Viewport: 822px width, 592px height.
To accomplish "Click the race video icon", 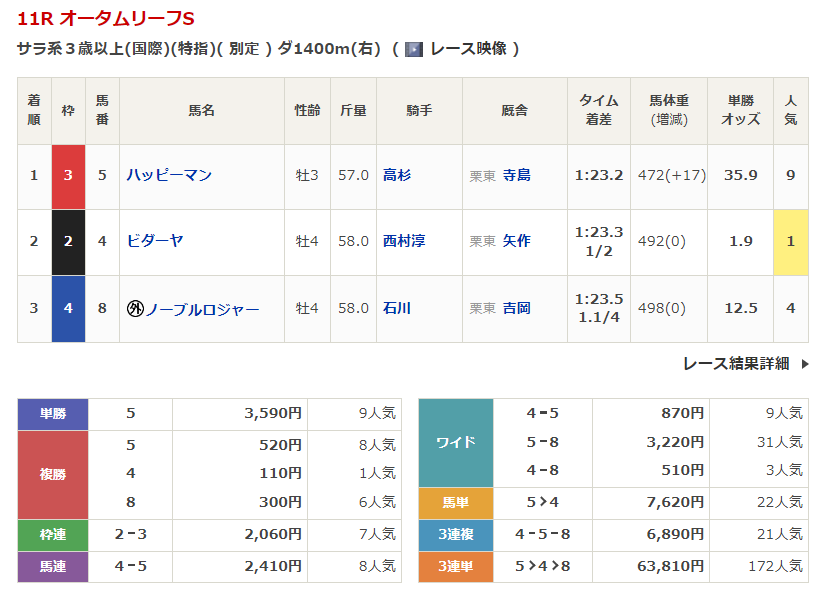I will click(413, 49).
